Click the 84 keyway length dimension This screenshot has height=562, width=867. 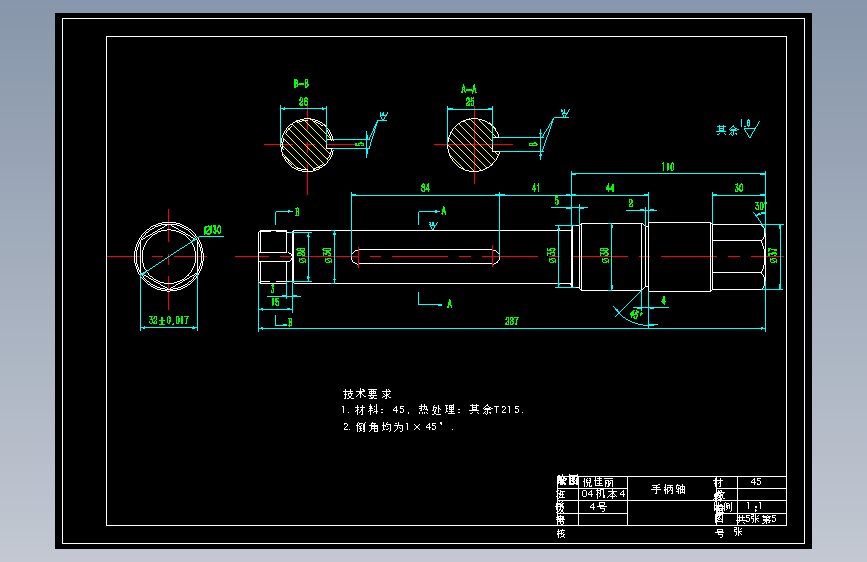tap(425, 188)
